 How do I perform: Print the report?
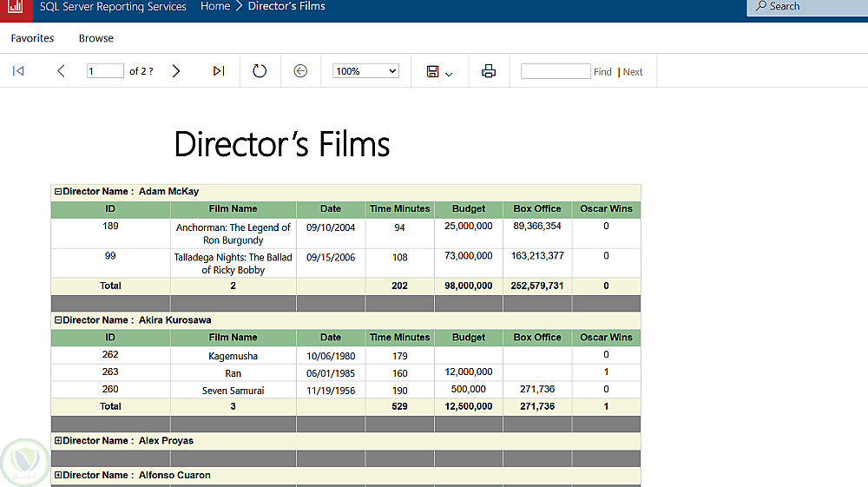489,71
